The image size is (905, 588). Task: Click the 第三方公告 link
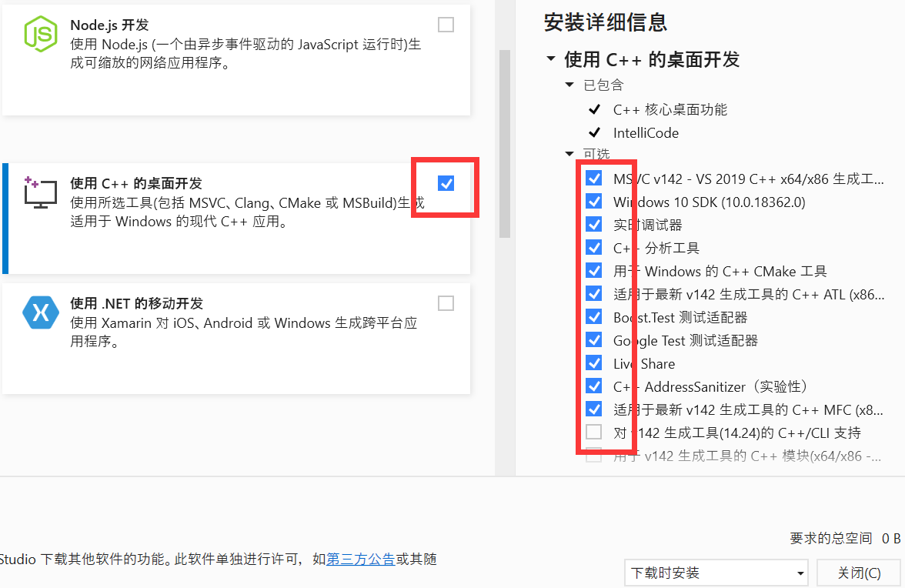(x=360, y=560)
